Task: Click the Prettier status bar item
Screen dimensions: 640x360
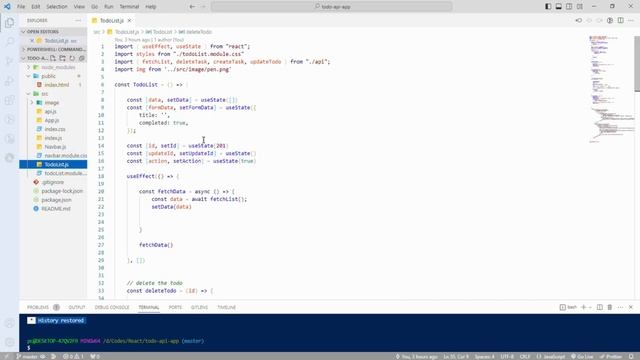Action: [x=611, y=356]
